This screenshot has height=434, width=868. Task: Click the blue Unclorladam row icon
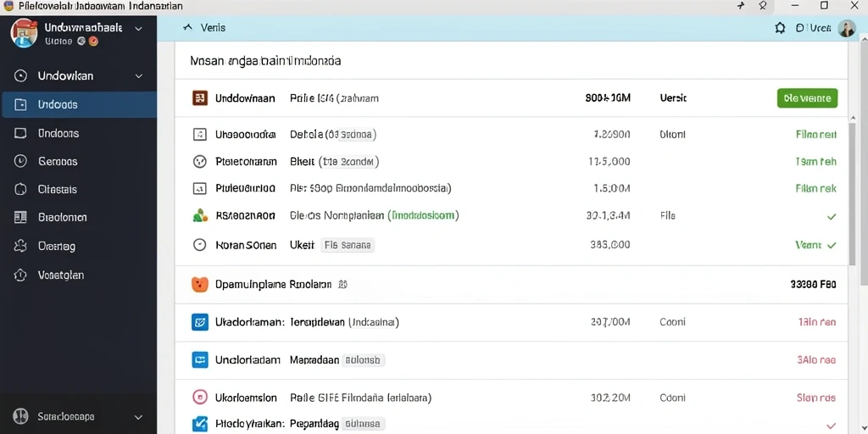point(199,359)
